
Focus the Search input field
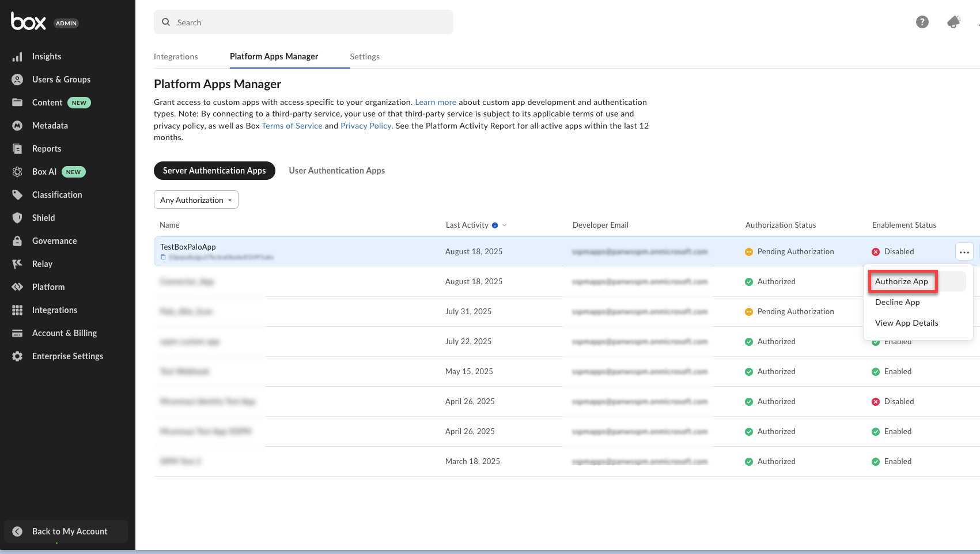point(304,22)
